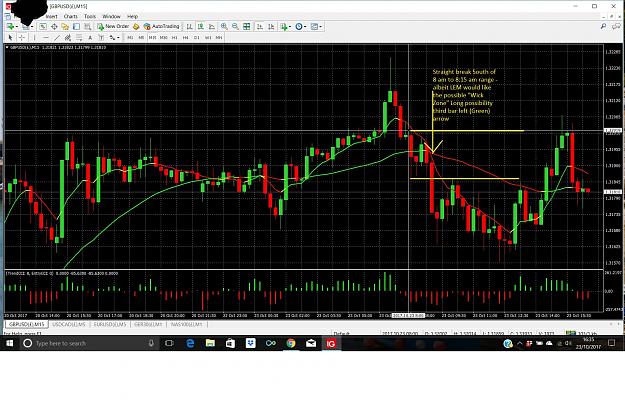The image size is (625, 400).
Task: Select the Vertical Line drawing tool
Action: (34, 37)
